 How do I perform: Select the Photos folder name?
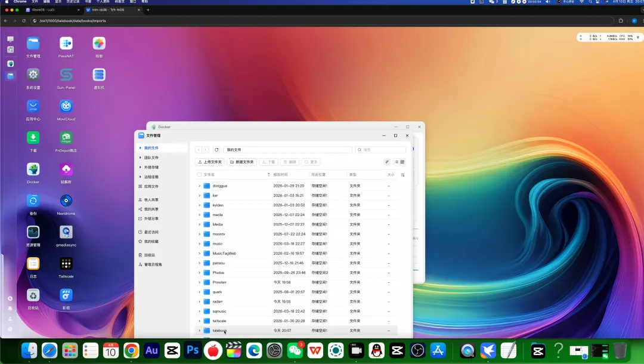218,273
